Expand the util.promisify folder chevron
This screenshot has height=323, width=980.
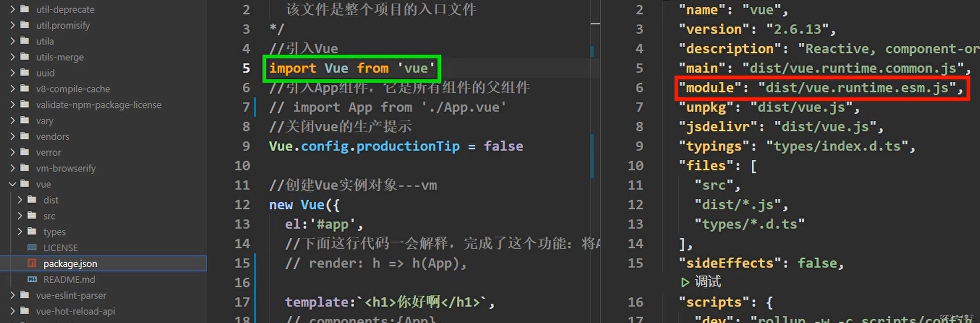12,25
